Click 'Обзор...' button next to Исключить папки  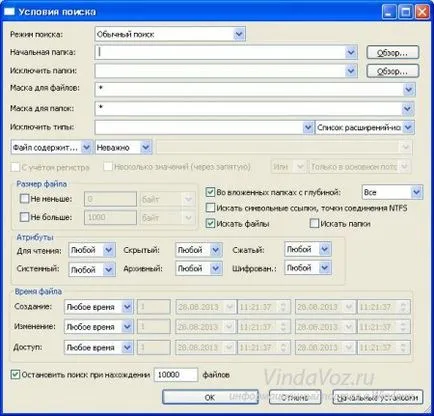coord(393,71)
